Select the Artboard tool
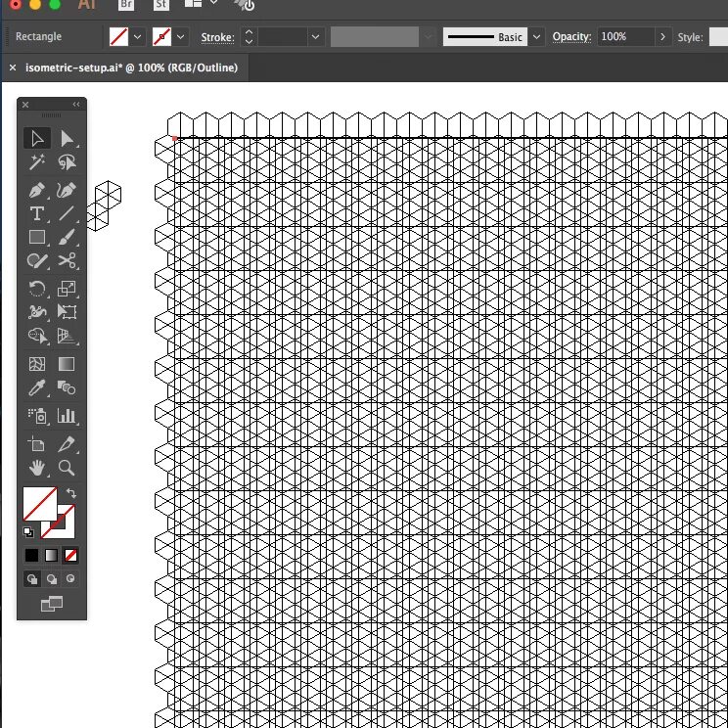Screen dimensions: 728x728 (x=36, y=444)
